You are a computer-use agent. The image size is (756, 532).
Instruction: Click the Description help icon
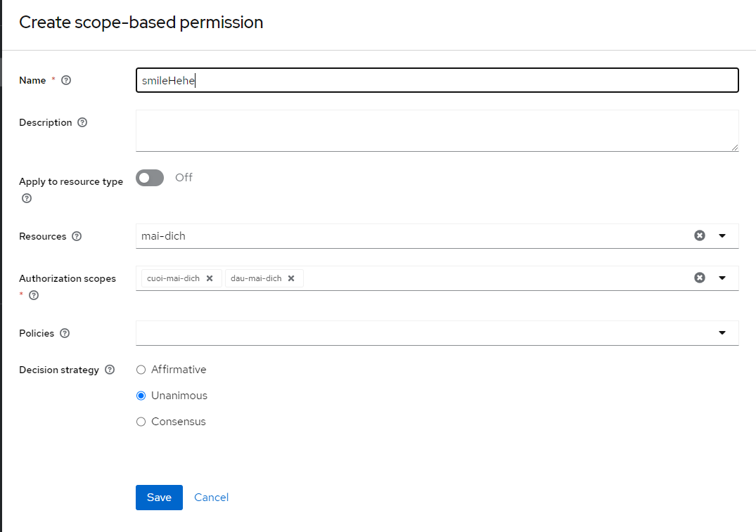(82, 122)
